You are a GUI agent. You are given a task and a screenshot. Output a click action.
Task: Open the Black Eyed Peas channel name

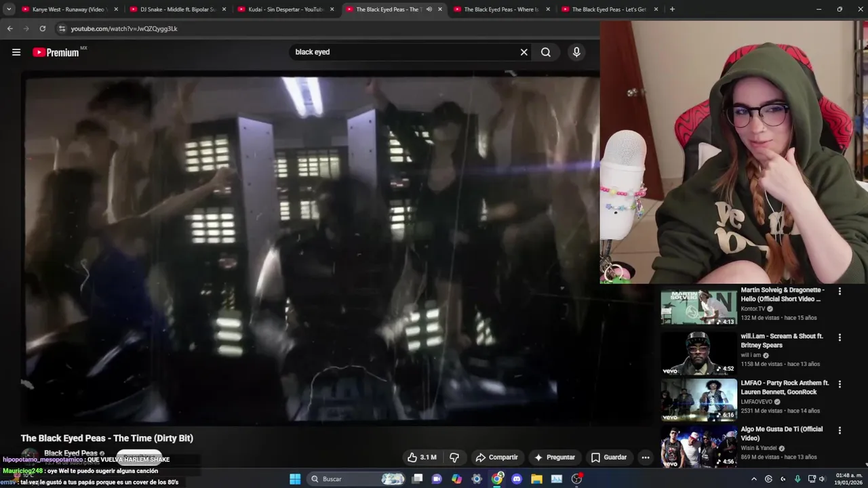pos(71,453)
